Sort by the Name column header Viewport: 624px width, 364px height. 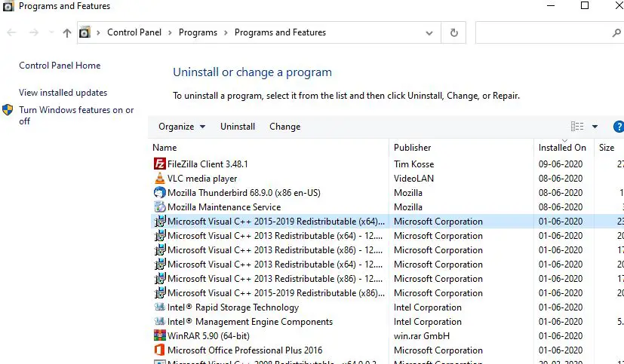coord(269,148)
